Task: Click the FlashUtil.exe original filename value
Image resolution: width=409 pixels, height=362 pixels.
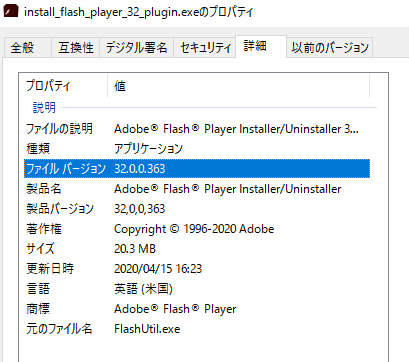Action: [x=147, y=329]
